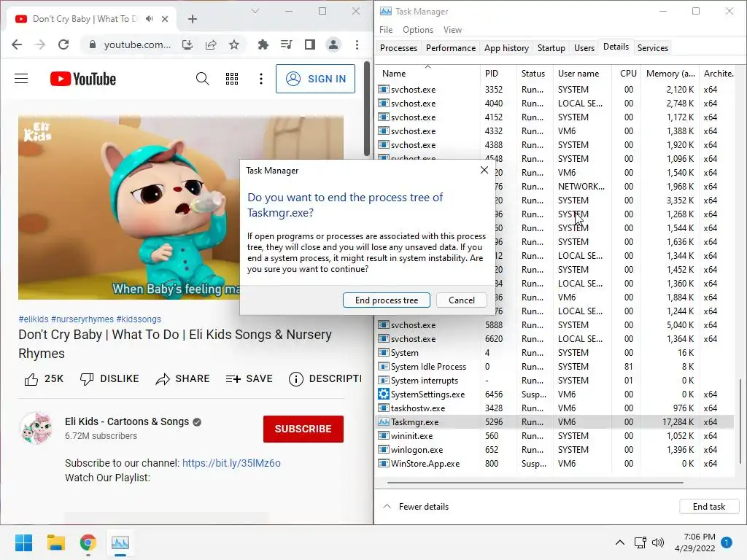747x560 pixels.
Task: Mute tab via speaker icon on YouTube tab
Action: pos(150,19)
